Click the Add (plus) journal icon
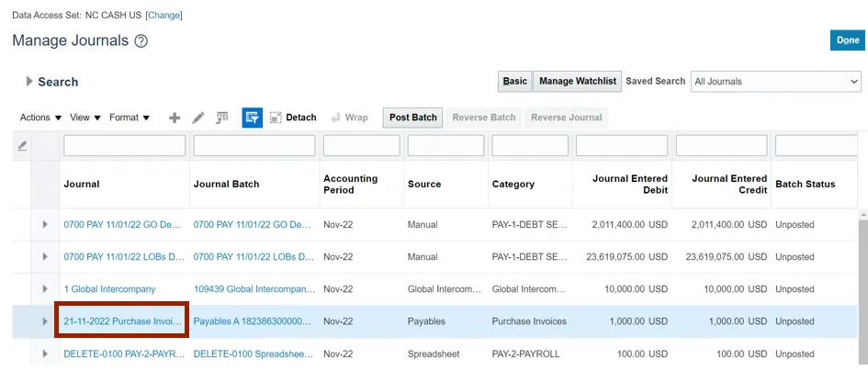 (x=175, y=118)
